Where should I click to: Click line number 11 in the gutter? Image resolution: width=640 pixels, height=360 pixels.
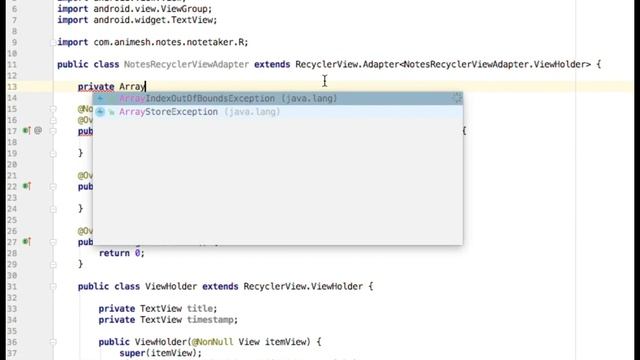(12, 64)
